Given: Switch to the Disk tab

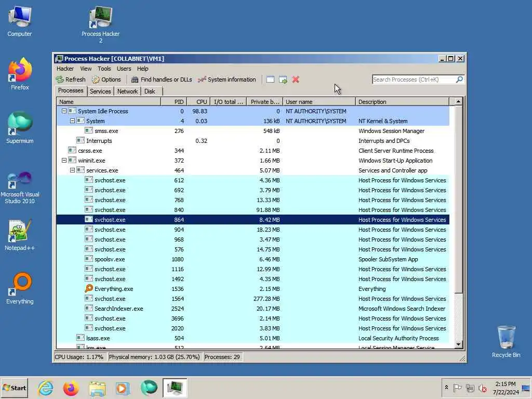Looking at the screenshot, I should pyautogui.click(x=150, y=91).
